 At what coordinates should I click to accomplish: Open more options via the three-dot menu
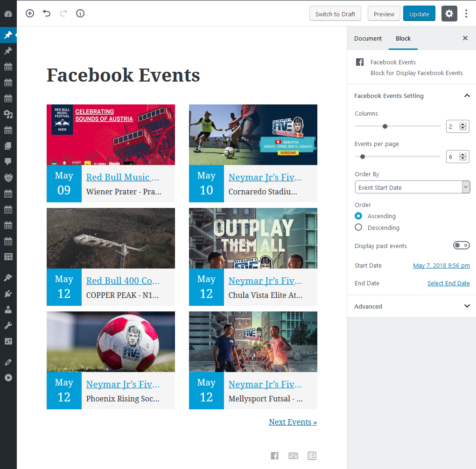[x=466, y=14]
